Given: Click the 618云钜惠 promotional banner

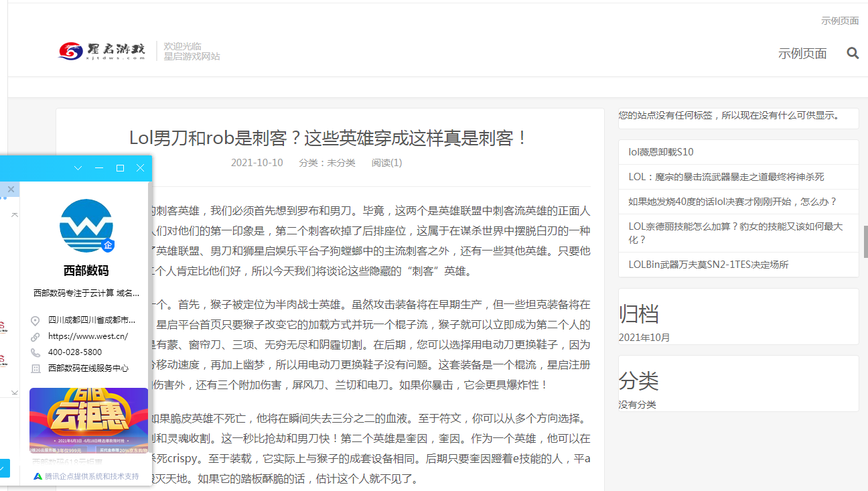Looking at the screenshot, I should coord(88,420).
